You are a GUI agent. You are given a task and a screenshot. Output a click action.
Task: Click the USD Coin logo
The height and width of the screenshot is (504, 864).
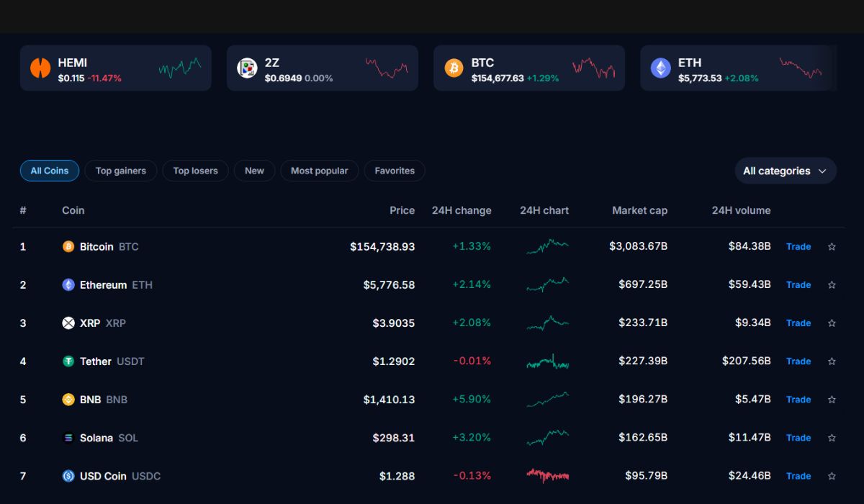coord(68,475)
